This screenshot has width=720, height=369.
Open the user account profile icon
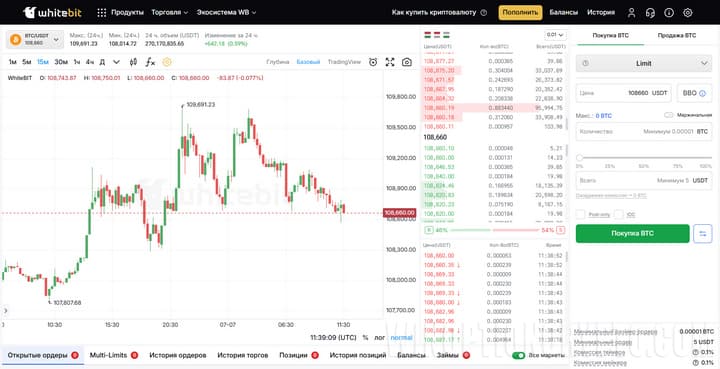[x=631, y=12]
